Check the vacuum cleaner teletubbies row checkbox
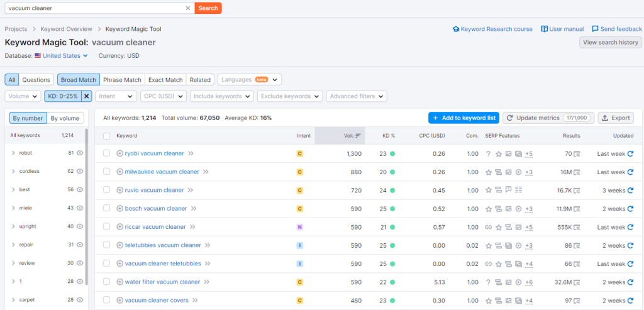This screenshot has height=310, width=644. click(107, 263)
